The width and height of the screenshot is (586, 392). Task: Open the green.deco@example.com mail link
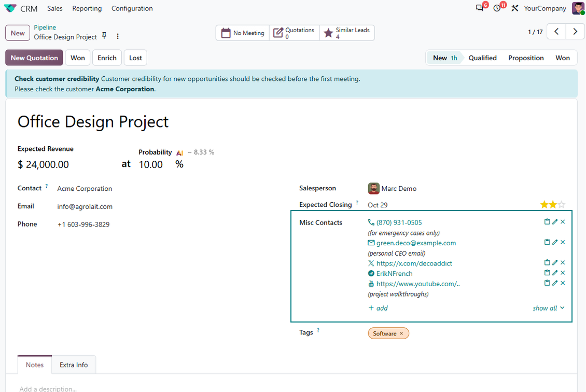click(416, 243)
